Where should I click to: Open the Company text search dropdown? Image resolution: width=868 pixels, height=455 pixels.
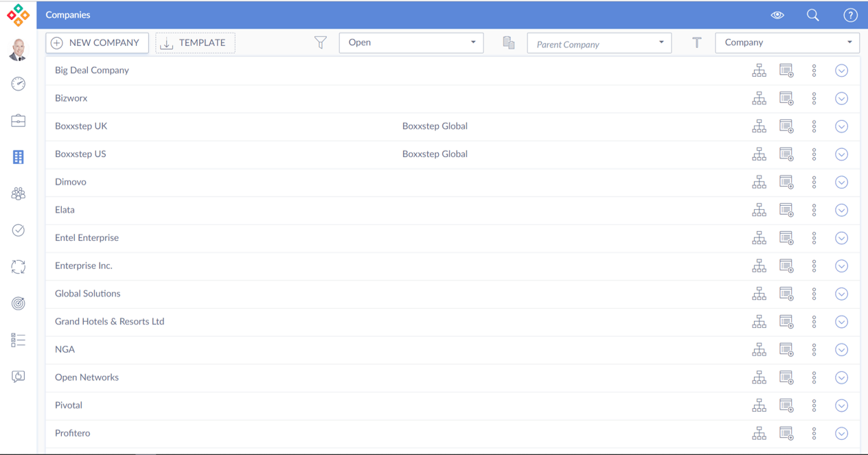787,43
